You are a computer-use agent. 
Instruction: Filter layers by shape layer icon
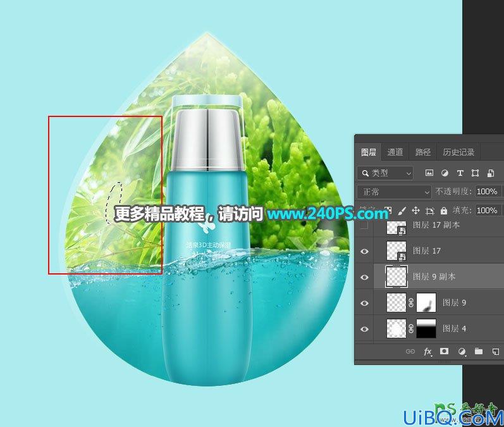pos(475,173)
